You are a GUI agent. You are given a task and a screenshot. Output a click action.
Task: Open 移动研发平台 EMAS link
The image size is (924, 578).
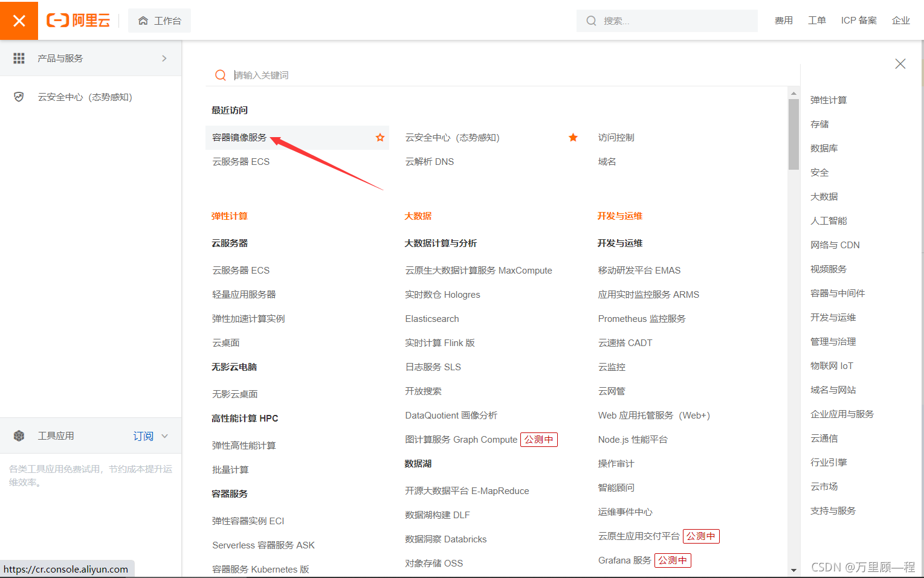pyautogui.click(x=639, y=271)
